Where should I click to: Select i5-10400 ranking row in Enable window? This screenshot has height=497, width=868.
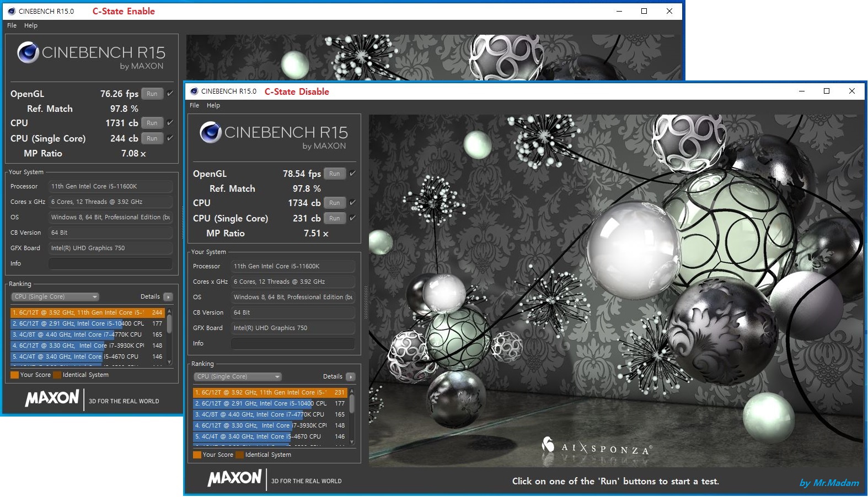click(88, 324)
